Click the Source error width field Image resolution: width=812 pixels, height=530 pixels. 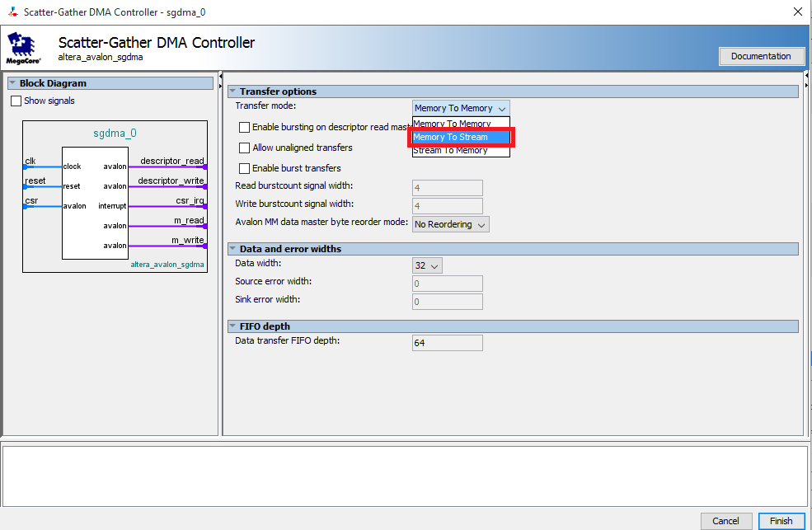point(448,284)
